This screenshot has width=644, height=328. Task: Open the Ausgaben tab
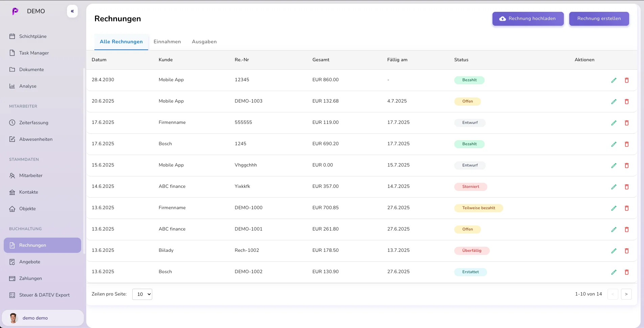[204, 42]
